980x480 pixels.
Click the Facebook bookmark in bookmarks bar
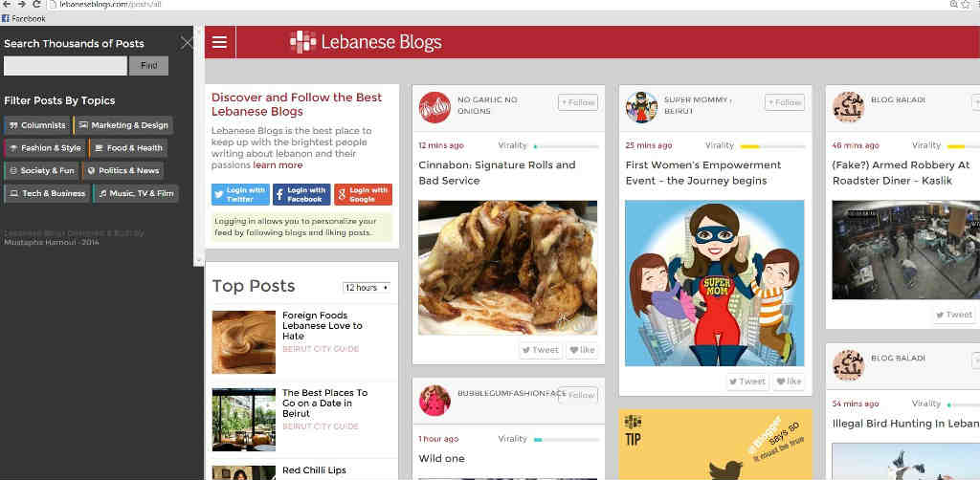coord(24,19)
